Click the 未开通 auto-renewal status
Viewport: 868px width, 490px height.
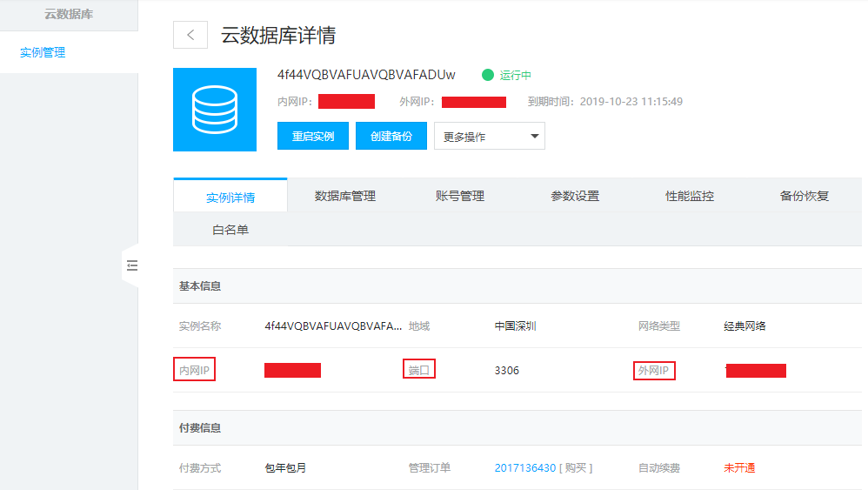[738, 468]
